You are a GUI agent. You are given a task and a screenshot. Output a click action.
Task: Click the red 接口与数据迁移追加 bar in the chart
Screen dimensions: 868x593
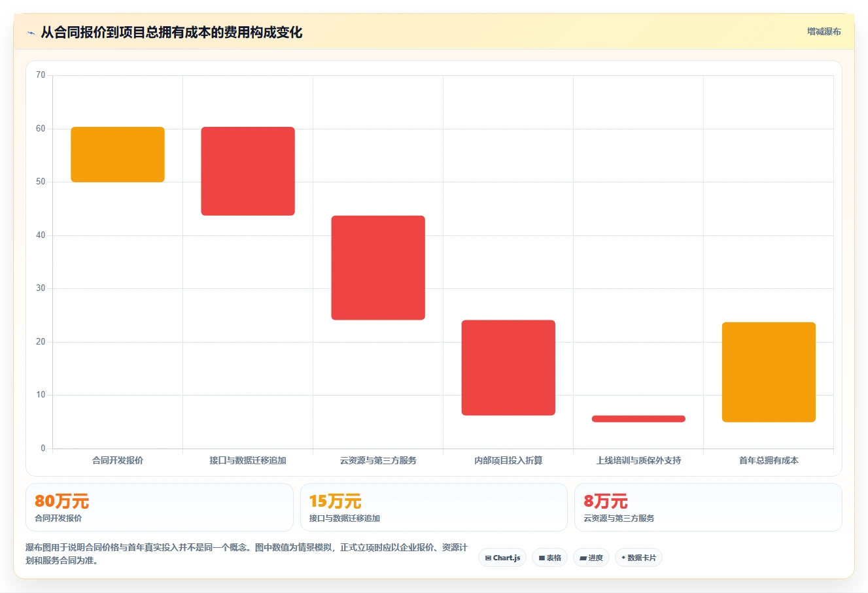click(x=248, y=171)
